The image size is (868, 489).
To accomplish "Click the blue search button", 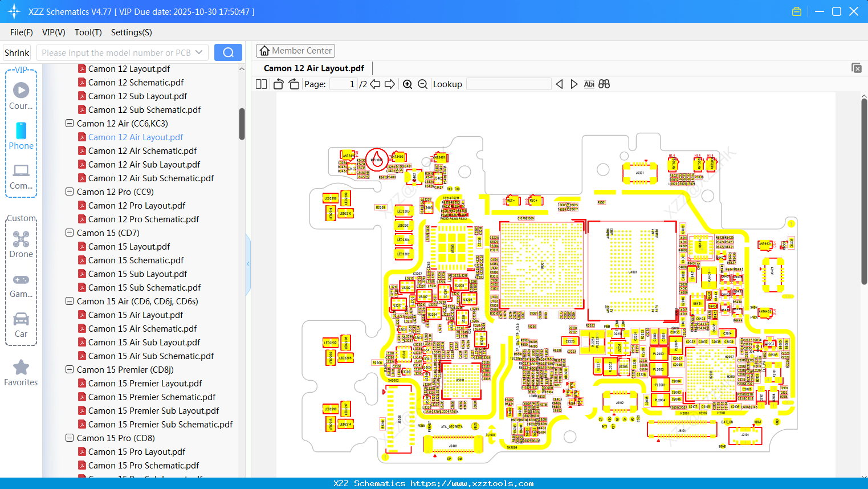I will click(x=228, y=52).
